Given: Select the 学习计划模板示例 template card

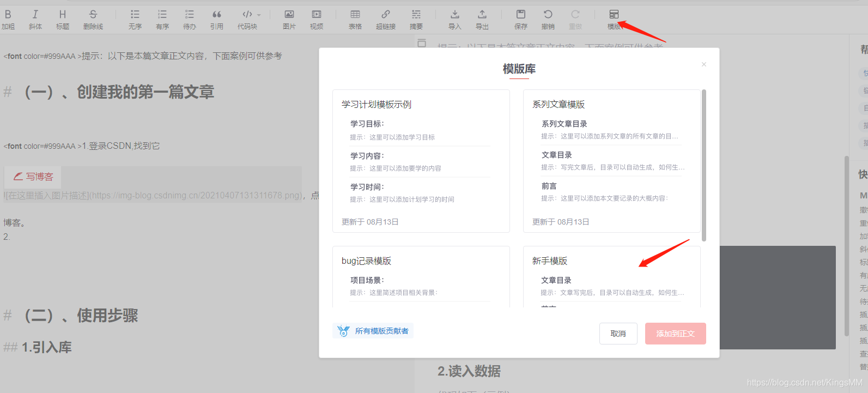Looking at the screenshot, I should pyautogui.click(x=421, y=161).
